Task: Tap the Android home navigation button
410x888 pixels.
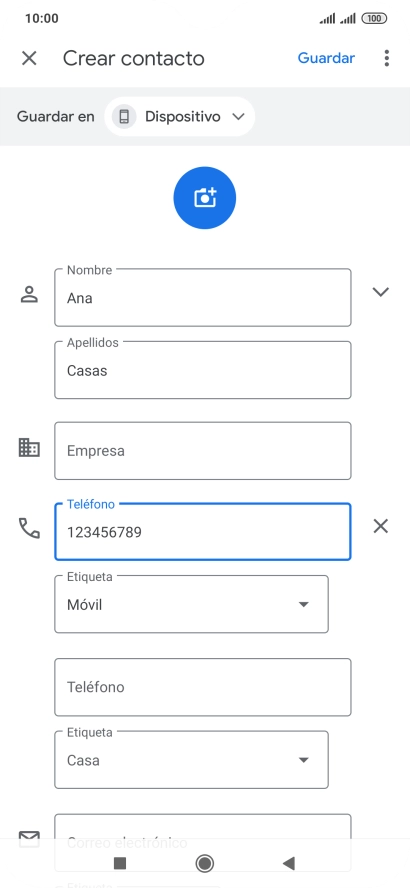Action: click(x=204, y=863)
